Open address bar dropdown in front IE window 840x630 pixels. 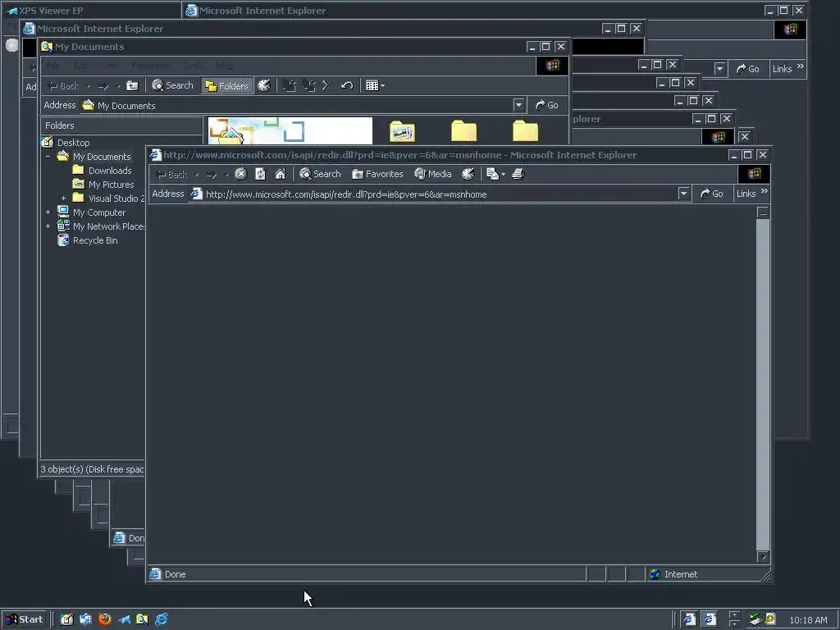click(x=683, y=194)
